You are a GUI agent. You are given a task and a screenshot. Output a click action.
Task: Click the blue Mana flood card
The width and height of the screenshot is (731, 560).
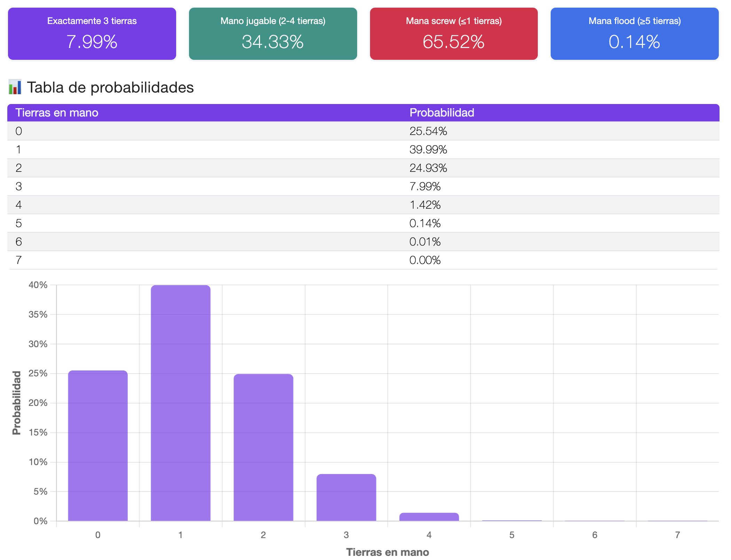(634, 34)
